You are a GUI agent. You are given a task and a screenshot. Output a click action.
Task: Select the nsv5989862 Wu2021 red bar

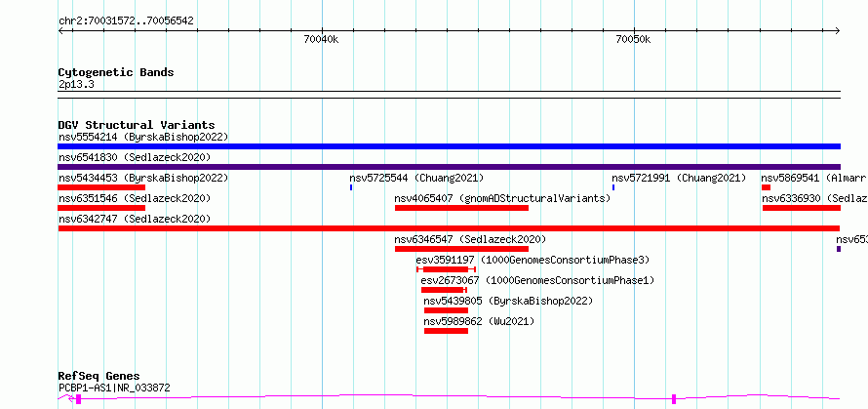click(x=446, y=331)
